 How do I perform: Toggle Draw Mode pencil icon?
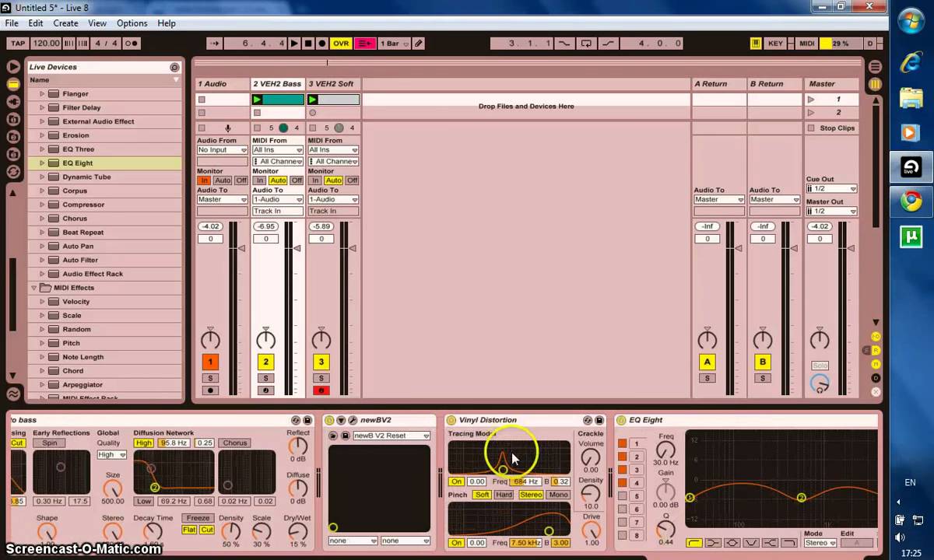(419, 44)
